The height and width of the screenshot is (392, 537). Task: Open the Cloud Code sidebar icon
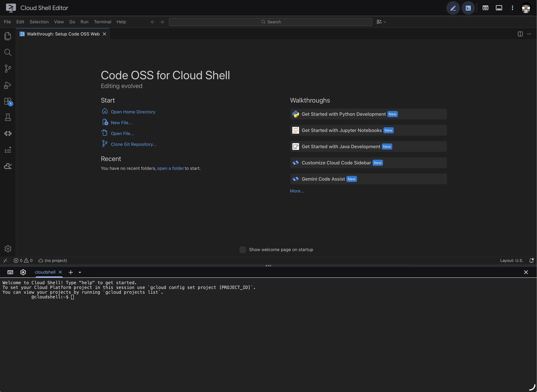pos(8,134)
